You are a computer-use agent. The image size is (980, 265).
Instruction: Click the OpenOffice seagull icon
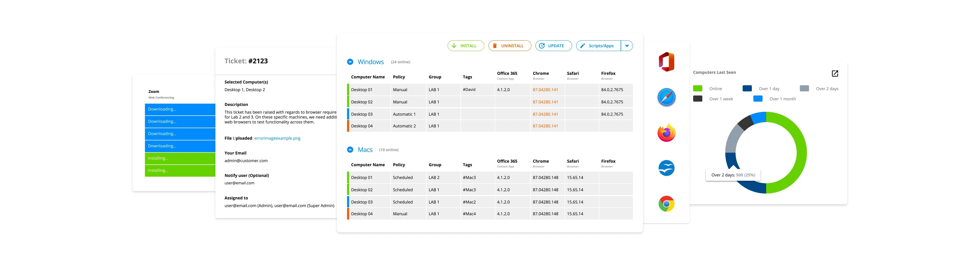tap(666, 168)
